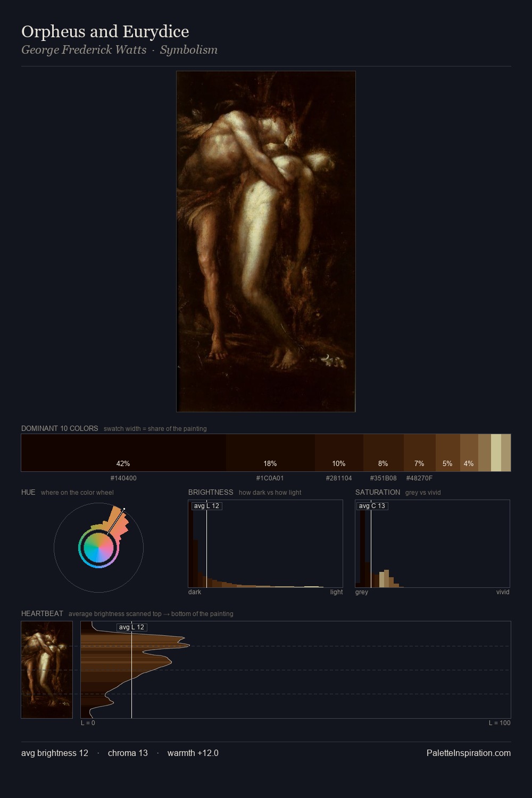This screenshot has width=532, height=798.
Task: Click the 'avg brightness 12' footer stat
Action: point(55,753)
